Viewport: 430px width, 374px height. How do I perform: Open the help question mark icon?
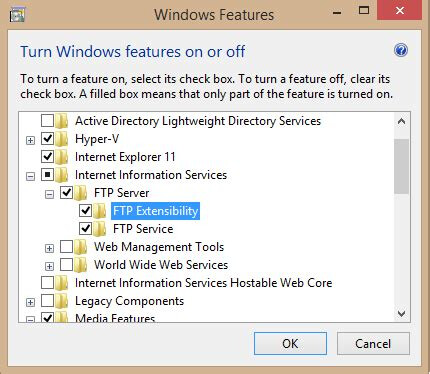400,50
